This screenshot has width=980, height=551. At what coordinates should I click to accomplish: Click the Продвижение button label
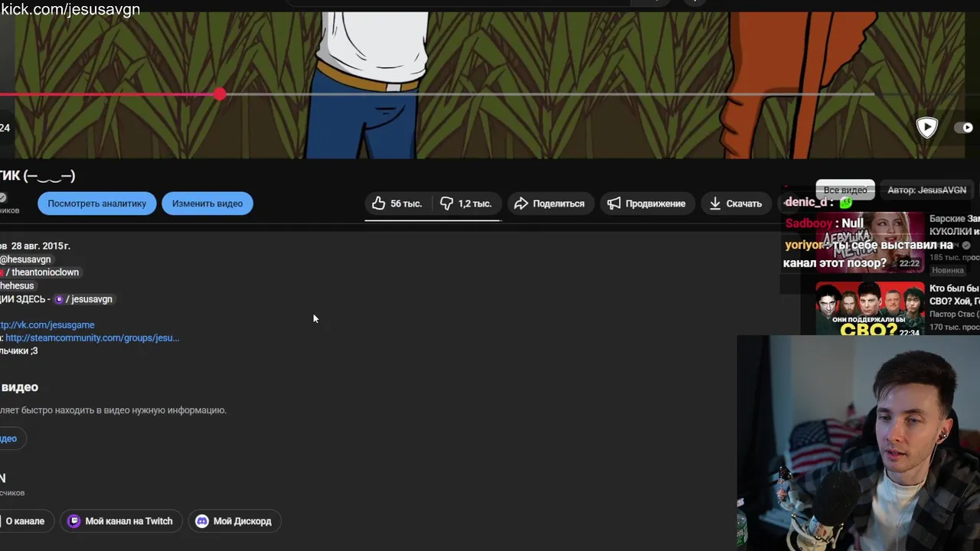pyautogui.click(x=655, y=204)
